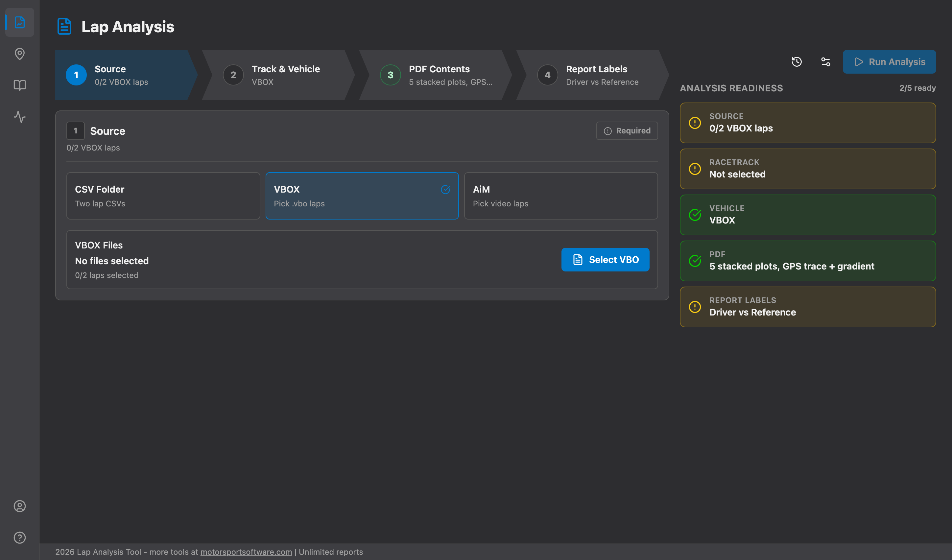Go to the Report Labels step
The image size is (952, 560).
pos(592,75)
